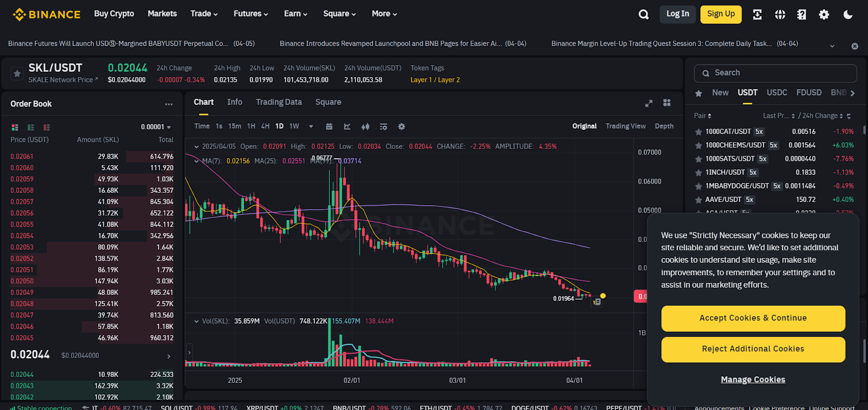Image resolution: width=868 pixels, height=410 pixels.
Task: Open chart technical indicators icon
Action: [347, 127]
